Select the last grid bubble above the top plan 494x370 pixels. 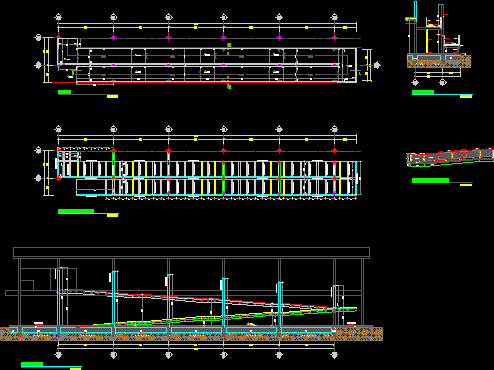(x=334, y=17)
